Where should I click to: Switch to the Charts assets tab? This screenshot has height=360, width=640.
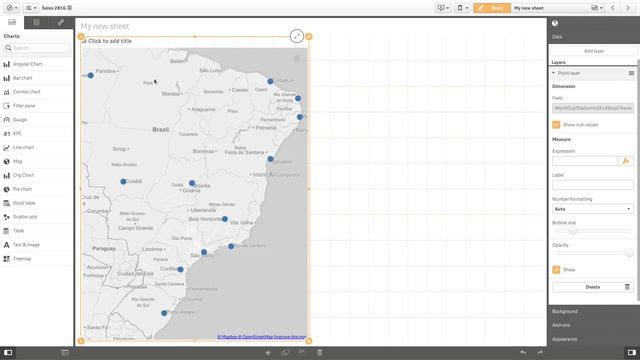click(x=12, y=22)
